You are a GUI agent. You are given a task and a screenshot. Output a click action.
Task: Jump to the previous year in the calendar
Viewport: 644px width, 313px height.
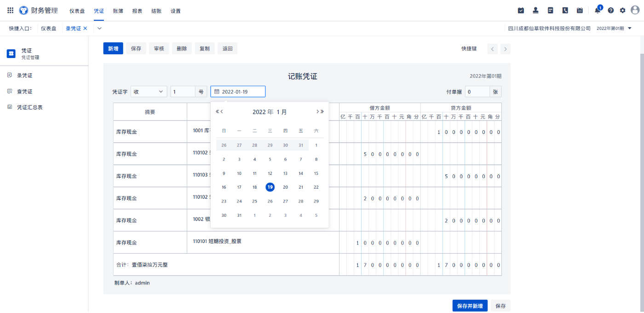217,111
